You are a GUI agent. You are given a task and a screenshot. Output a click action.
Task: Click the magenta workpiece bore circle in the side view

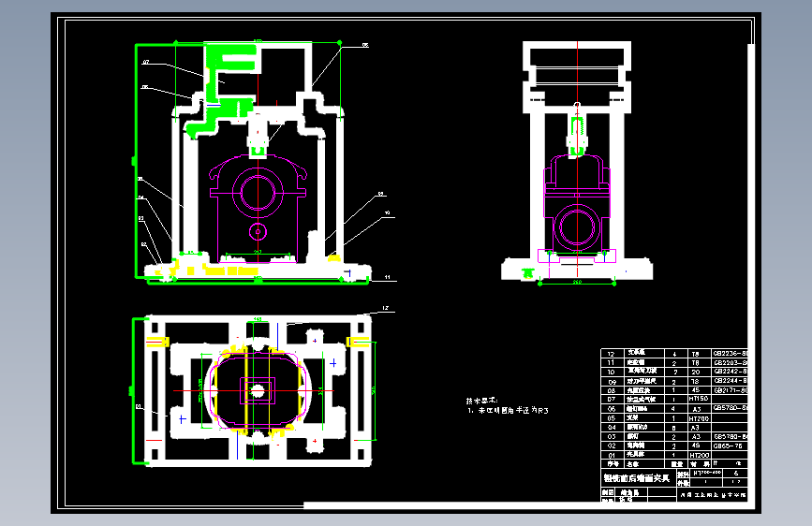coord(577,227)
